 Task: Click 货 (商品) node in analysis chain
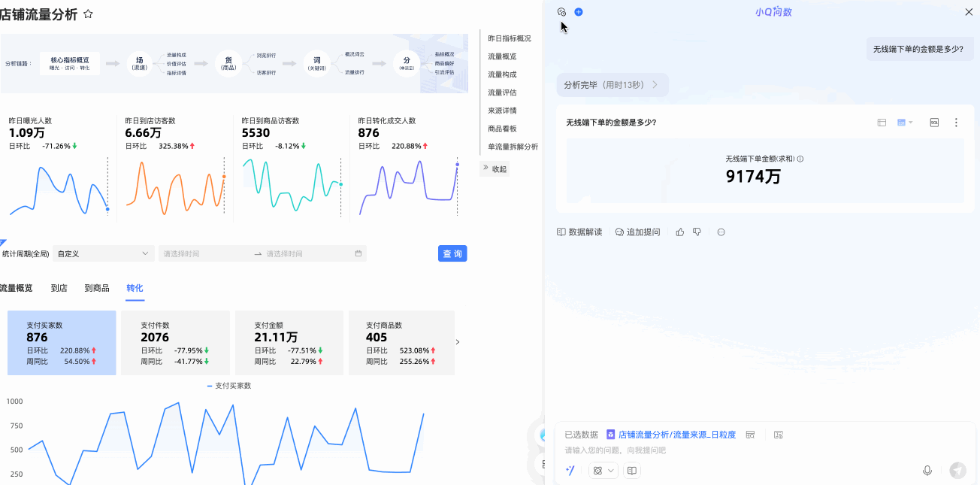click(x=228, y=63)
